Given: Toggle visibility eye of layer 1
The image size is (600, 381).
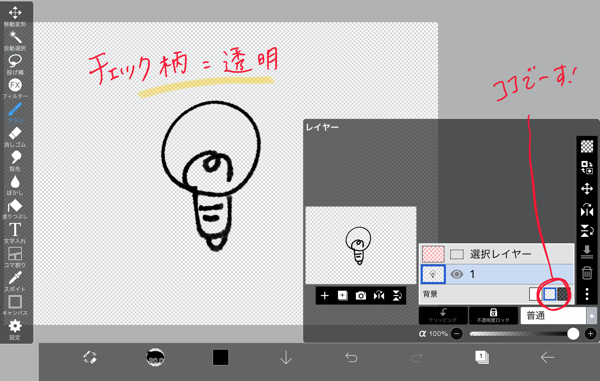Looking at the screenshot, I should 457,274.
